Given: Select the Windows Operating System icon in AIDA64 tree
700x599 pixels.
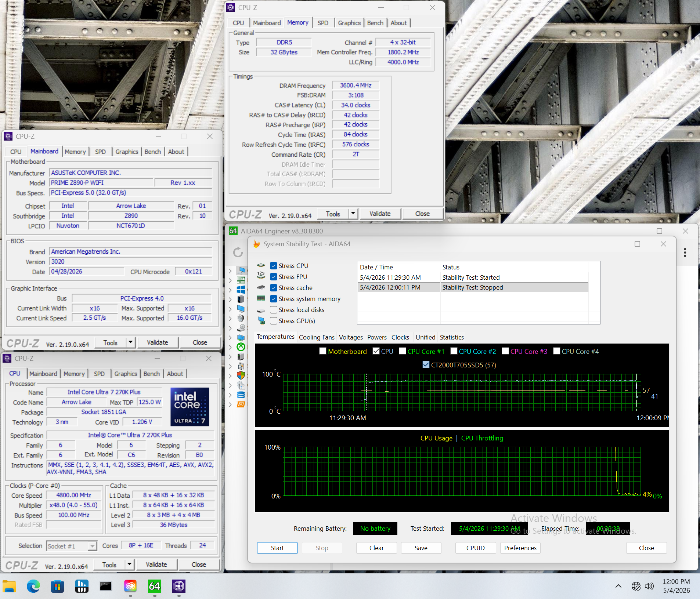Looking at the screenshot, I should [x=241, y=290].
